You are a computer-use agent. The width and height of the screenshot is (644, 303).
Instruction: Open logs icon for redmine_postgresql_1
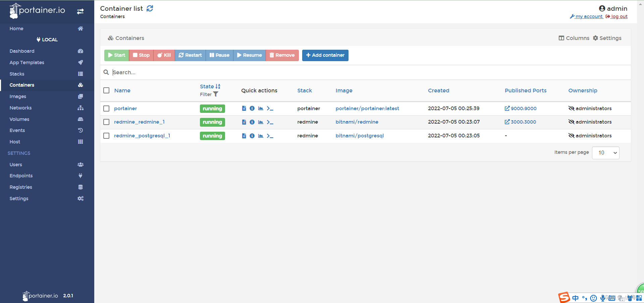click(x=244, y=136)
